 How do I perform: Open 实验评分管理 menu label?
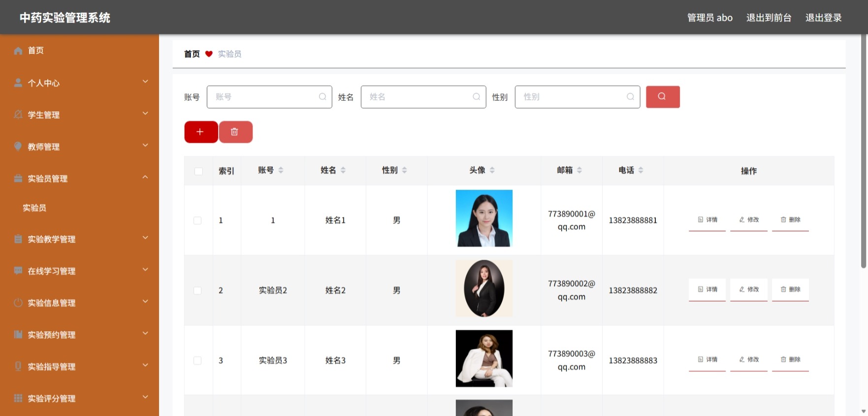click(52, 399)
